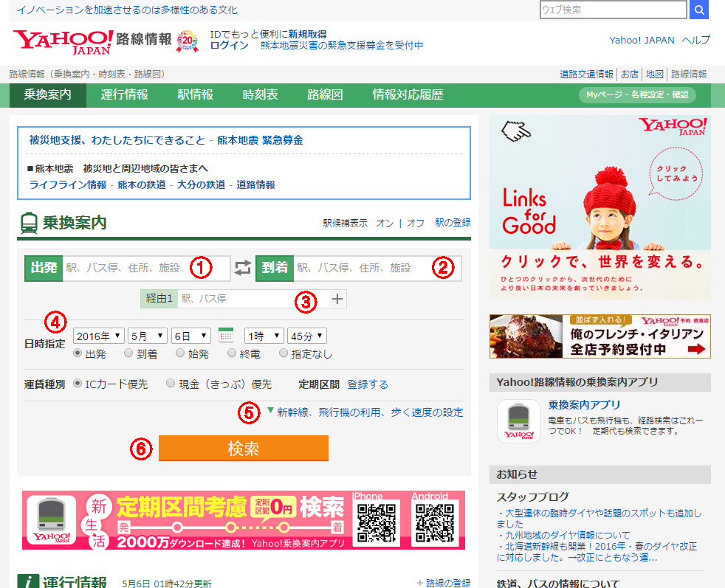Select 終電 last train radio
Viewport: 725px width, 588px height.
232,353
